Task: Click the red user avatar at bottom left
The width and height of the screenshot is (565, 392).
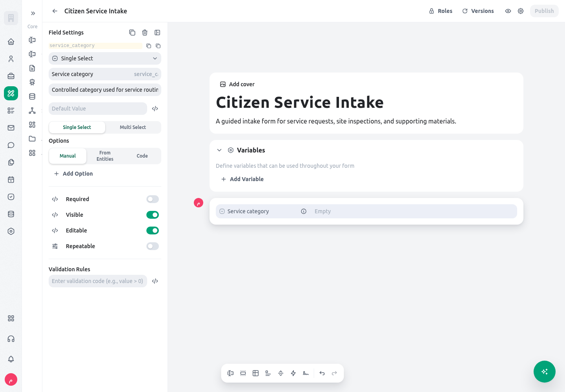Action: pos(11,379)
